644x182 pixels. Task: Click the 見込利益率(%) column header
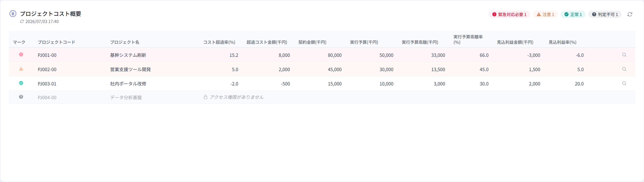click(x=562, y=42)
